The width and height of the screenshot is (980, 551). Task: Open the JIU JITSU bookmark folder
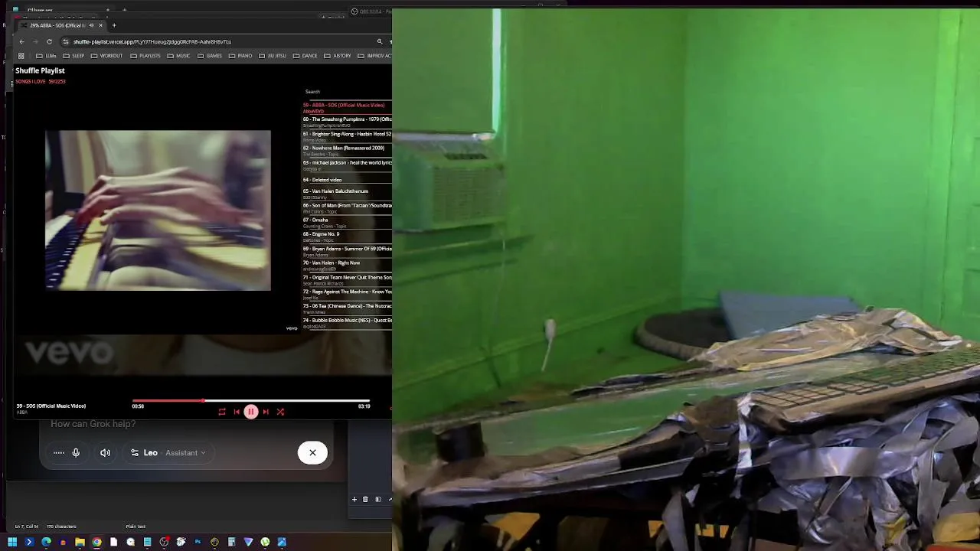(271, 56)
